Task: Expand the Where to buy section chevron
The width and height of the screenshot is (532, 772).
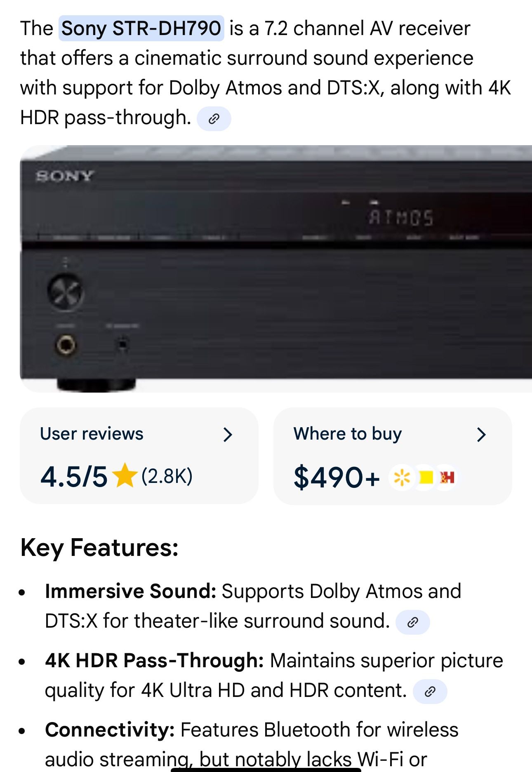Action: tap(482, 434)
